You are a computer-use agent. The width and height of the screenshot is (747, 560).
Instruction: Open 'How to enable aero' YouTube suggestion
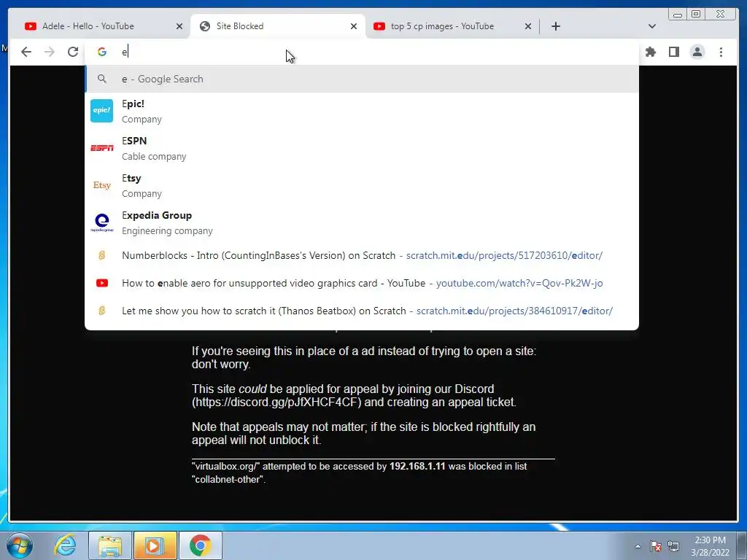pyautogui.click(x=362, y=283)
